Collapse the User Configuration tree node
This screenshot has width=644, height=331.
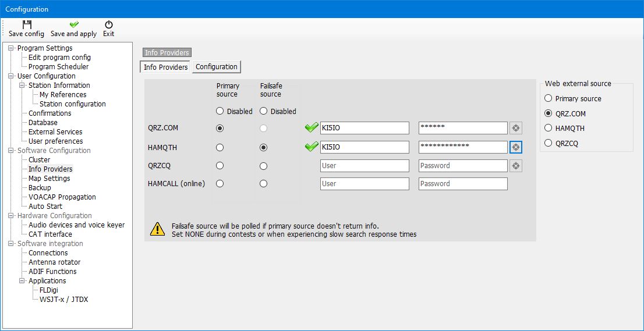[x=10, y=76]
